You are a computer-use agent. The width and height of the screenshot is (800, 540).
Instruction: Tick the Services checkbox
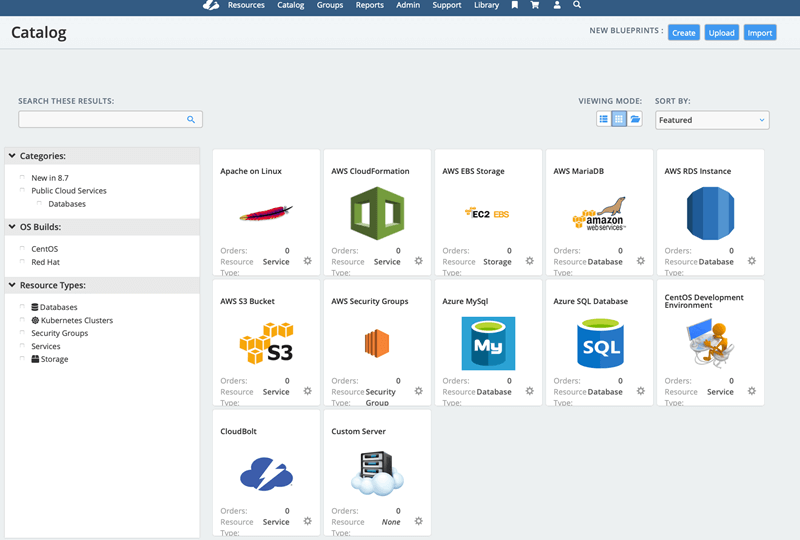point(22,346)
